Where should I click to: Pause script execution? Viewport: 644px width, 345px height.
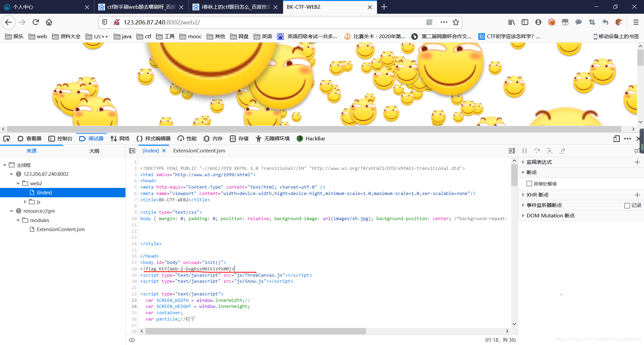pos(525,151)
